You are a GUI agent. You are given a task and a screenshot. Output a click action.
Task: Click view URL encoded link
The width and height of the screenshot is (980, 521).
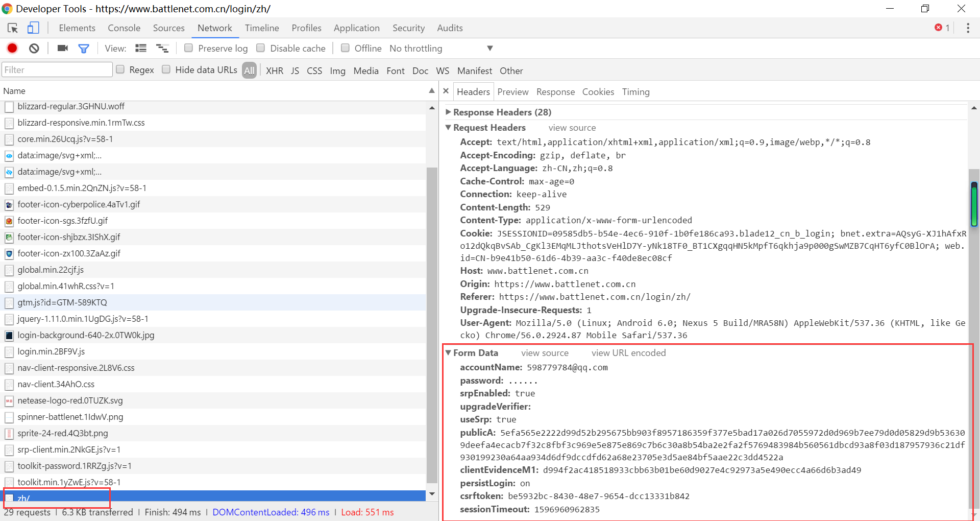tap(628, 353)
